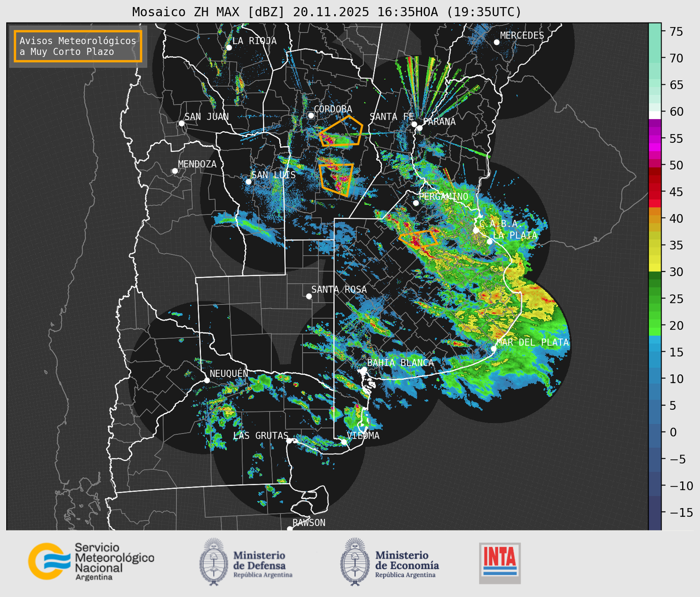This screenshot has height=597, width=700.
Task: Click the Neuquén city label
Action: pos(229,373)
